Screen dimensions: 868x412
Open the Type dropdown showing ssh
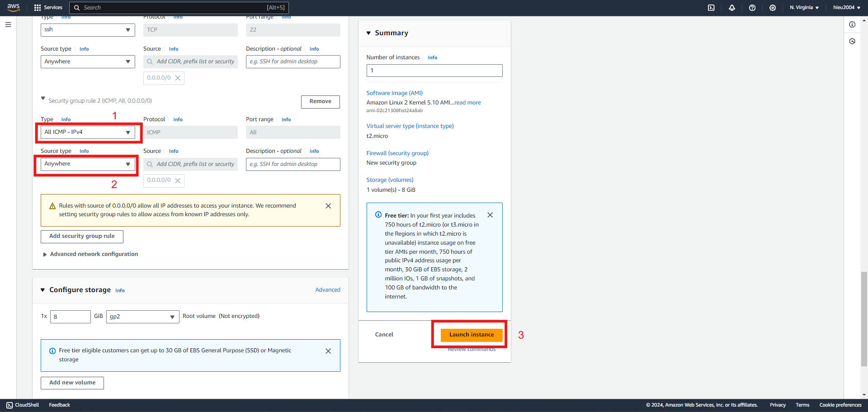pyautogui.click(x=88, y=30)
